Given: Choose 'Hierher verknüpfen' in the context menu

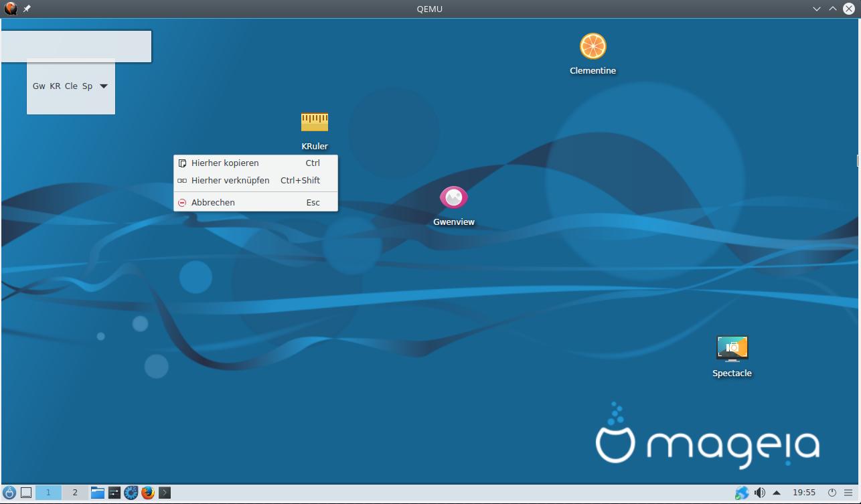Looking at the screenshot, I should click(255, 180).
